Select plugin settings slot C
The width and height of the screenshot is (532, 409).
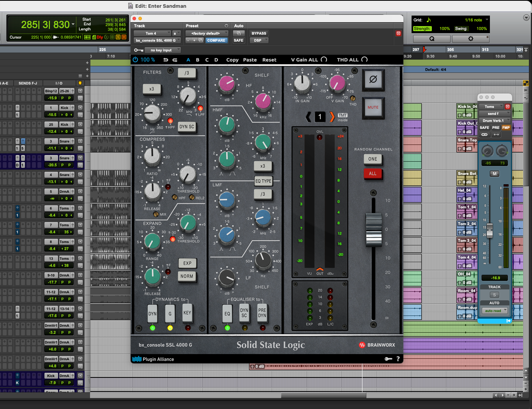tap(207, 60)
